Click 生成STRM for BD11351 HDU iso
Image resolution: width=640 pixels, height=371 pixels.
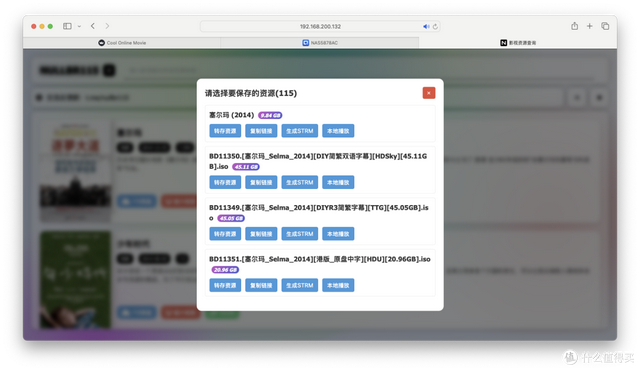coord(300,285)
